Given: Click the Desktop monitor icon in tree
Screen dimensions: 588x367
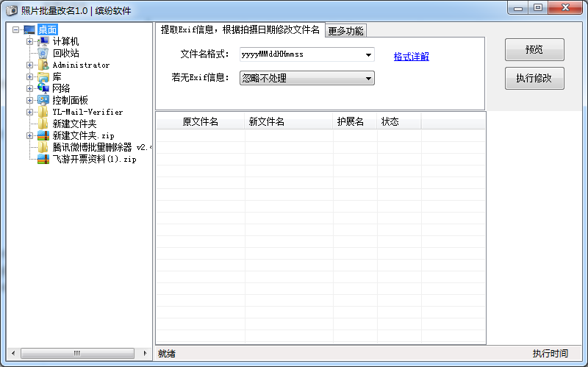Looking at the screenshot, I should pos(29,29).
